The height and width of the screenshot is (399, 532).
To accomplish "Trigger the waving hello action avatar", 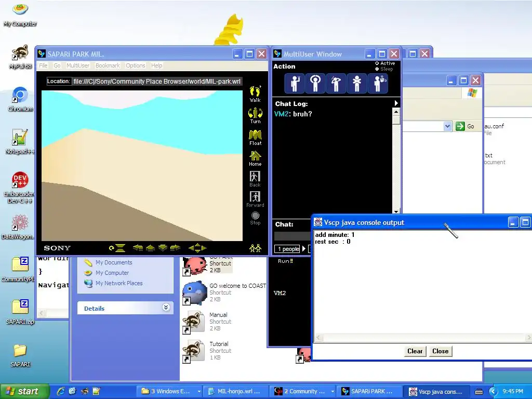I will [295, 83].
